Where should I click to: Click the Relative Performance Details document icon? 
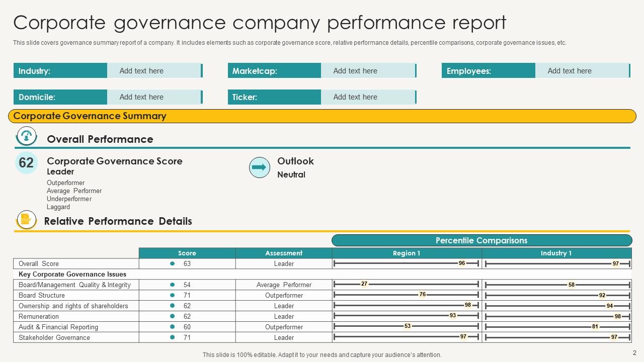coord(26,219)
